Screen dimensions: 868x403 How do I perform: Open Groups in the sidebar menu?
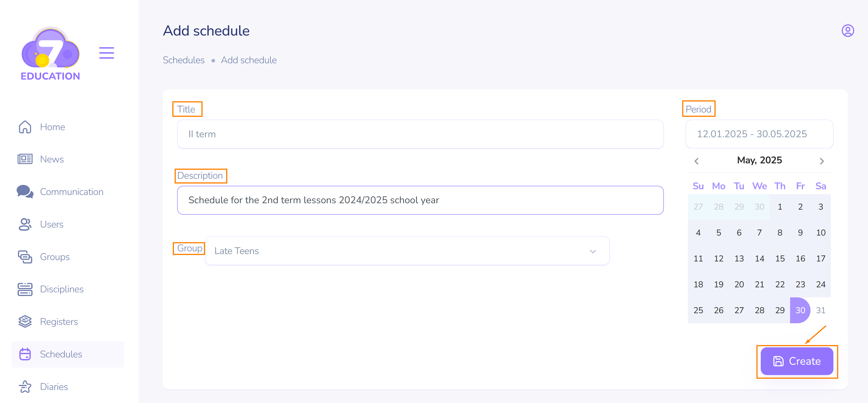(x=55, y=257)
